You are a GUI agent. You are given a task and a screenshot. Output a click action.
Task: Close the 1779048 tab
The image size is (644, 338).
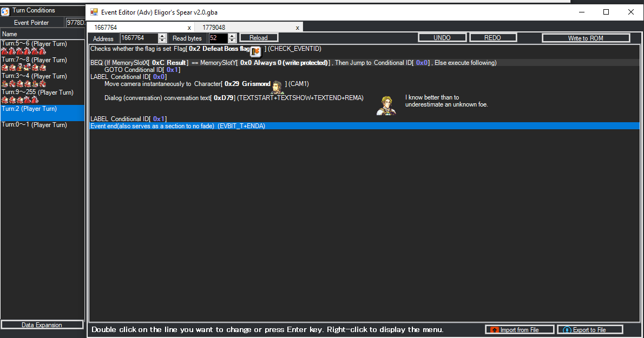(297, 28)
